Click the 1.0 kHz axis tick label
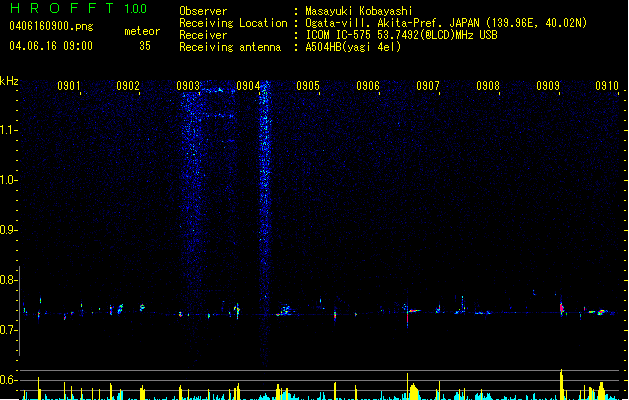Screen dimensions: 629x400 pos(8,180)
